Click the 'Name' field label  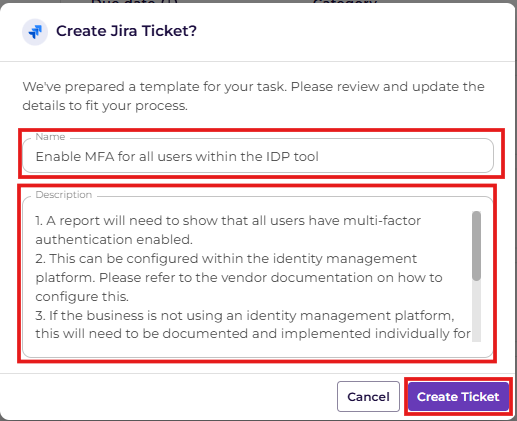(50, 137)
